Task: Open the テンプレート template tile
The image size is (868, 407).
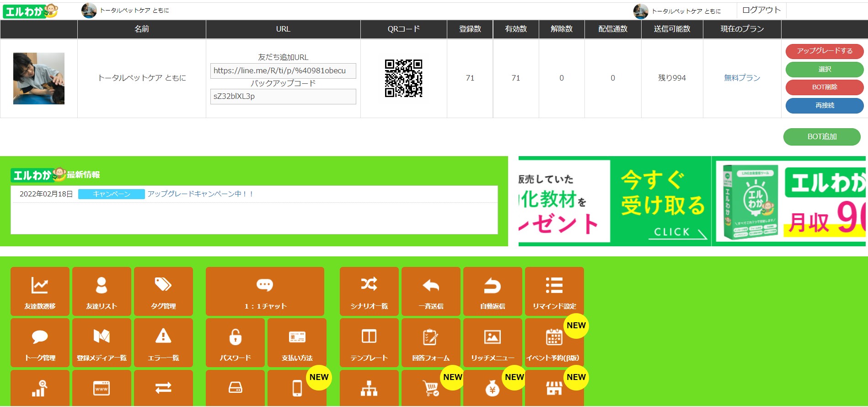Action: pos(369,342)
